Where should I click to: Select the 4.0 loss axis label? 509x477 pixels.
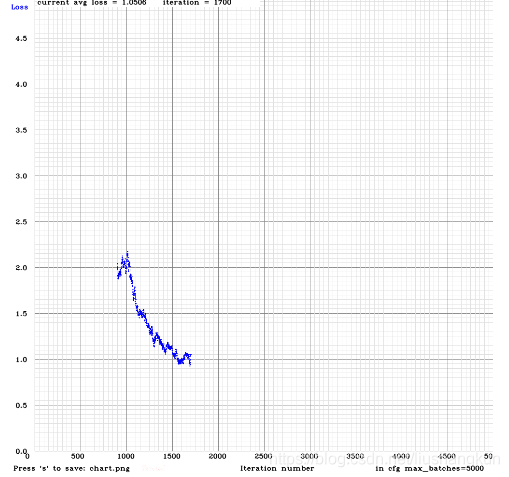pos(21,84)
